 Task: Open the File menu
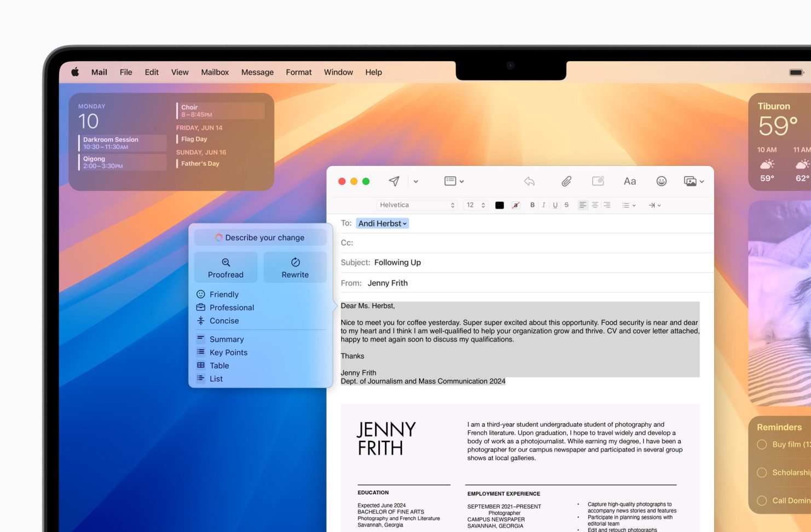[126, 72]
